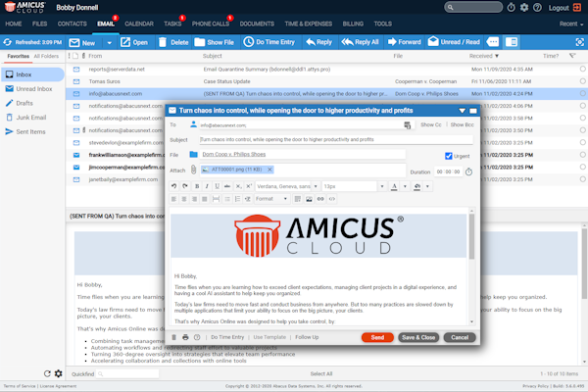View HTML source code
This screenshot has height=392, width=588.
[332, 199]
